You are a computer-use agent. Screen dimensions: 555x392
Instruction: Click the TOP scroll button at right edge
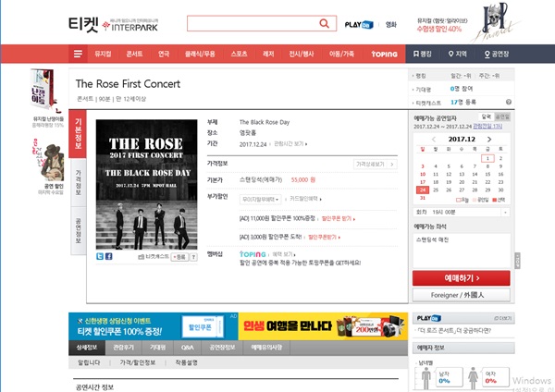(517, 261)
